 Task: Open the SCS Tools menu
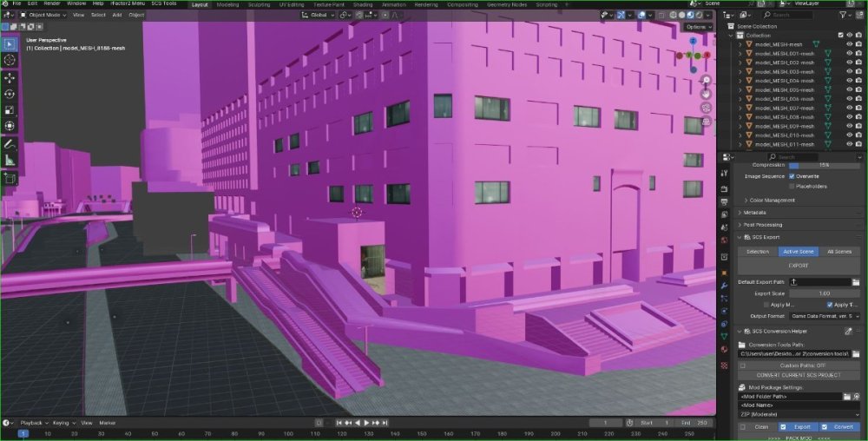(164, 3)
